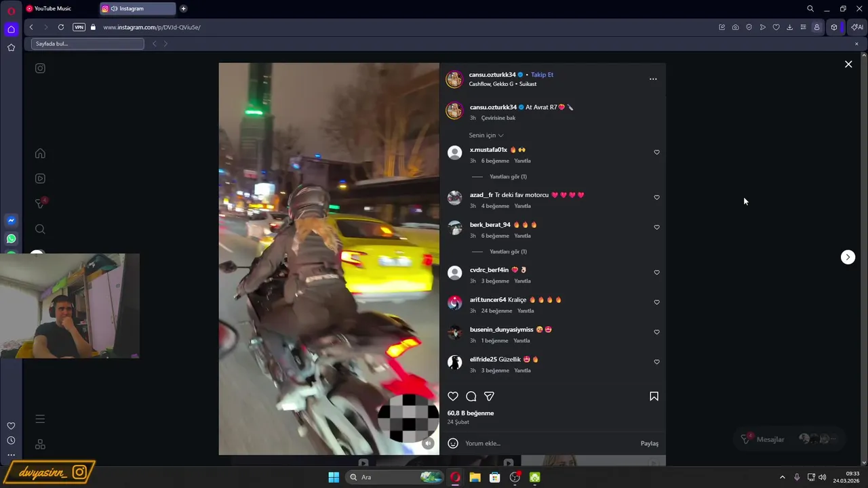Like x.mustafa01x's comment
This screenshot has height=488, width=868.
pyautogui.click(x=656, y=152)
